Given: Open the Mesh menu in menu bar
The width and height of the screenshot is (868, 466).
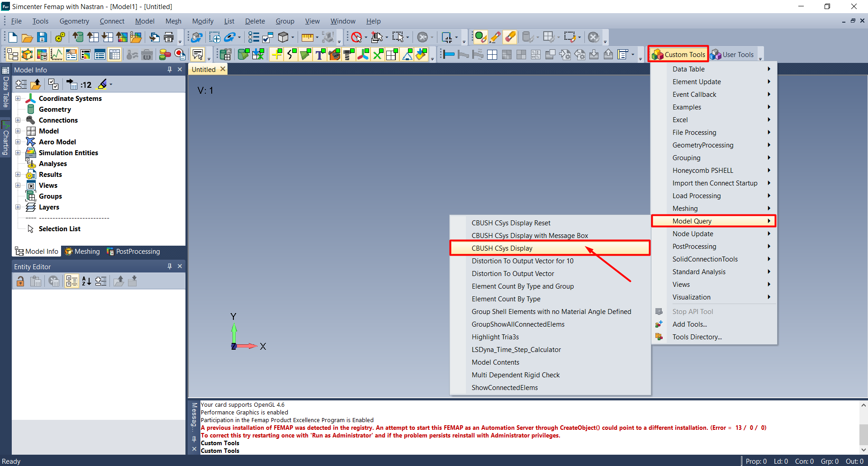Looking at the screenshot, I should point(173,21).
